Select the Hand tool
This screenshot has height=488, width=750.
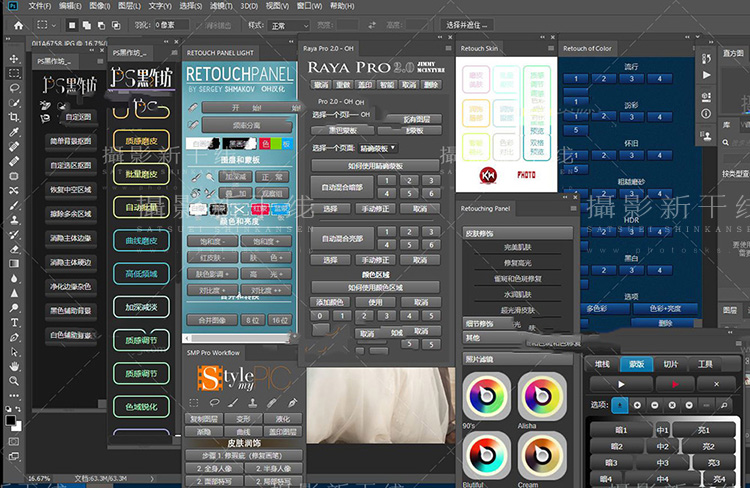tap(14, 366)
